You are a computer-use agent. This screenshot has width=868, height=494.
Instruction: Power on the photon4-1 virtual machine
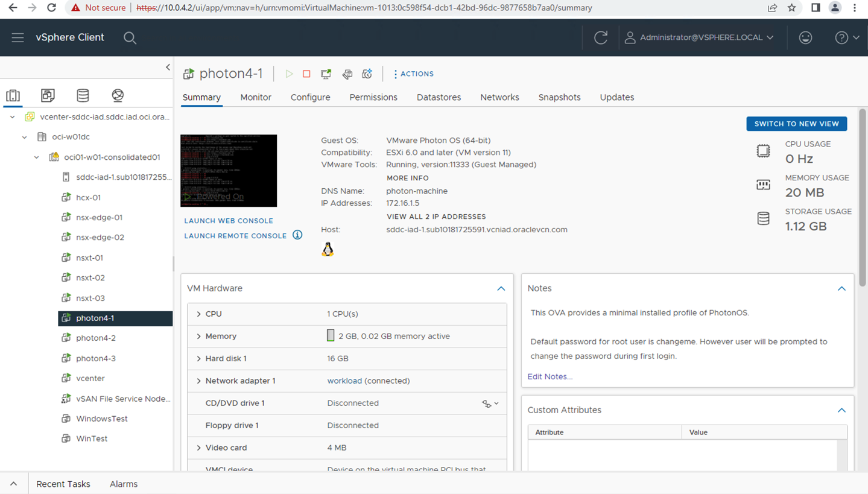tap(289, 74)
